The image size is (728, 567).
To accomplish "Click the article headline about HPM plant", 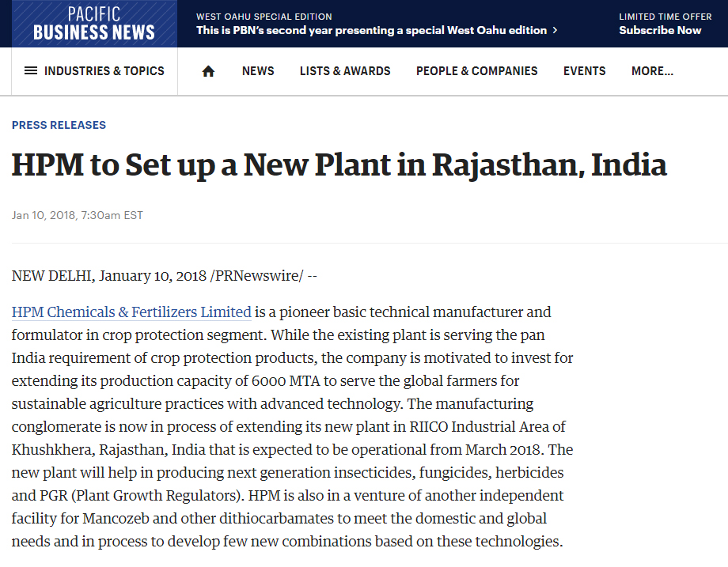I will (339, 165).
